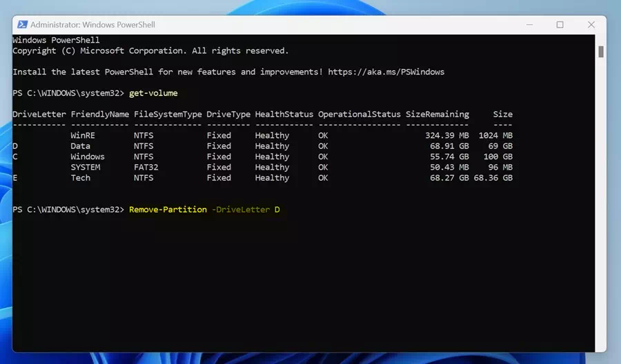Click 'Healthy' status in the SYSTEM row
Viewport: 621px width, 364px height.
pos(272,168)
